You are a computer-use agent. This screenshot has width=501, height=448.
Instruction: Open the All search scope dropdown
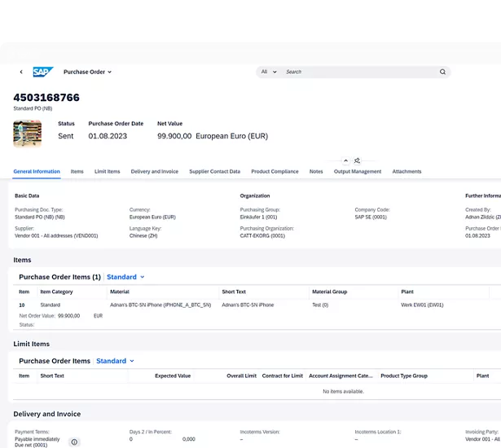(x=268, y=72)
